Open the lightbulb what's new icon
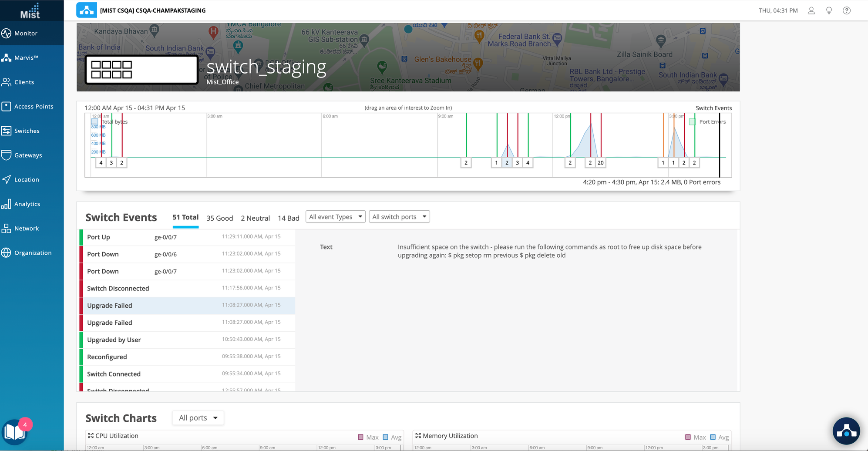Image resolution: width=868 pixels, height=451 pixels. pos(829,10)
